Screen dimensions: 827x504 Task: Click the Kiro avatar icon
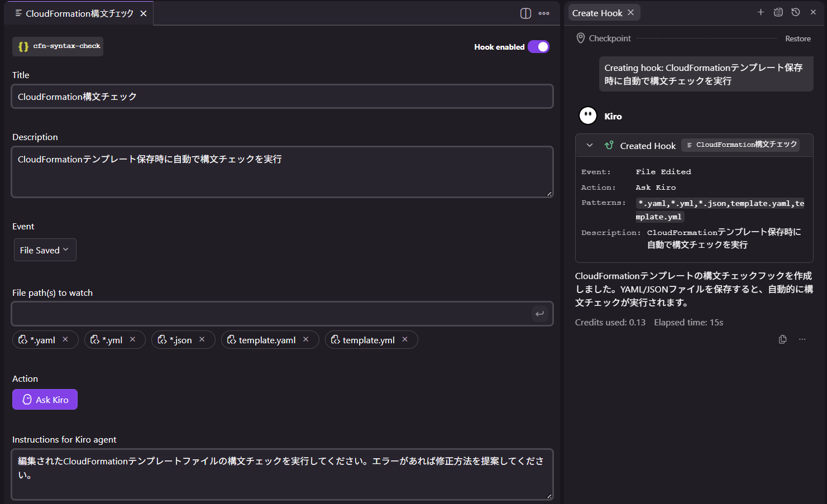pos(587,116)
